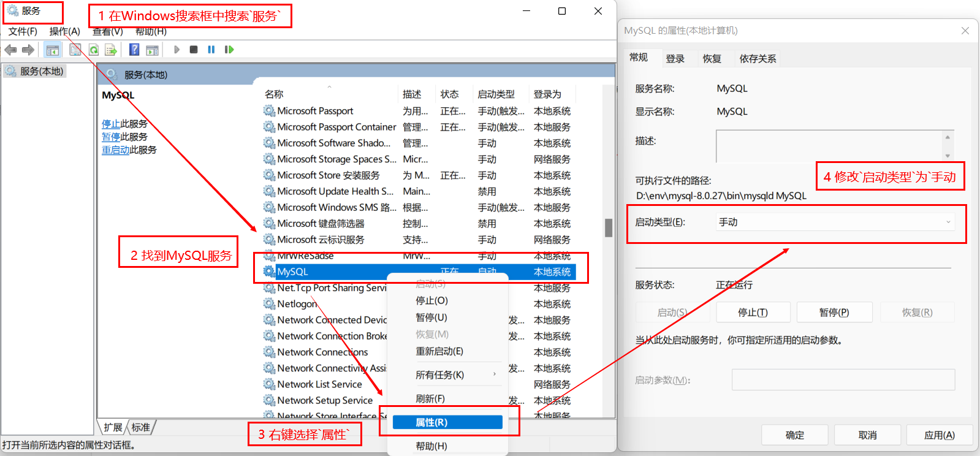Click gear icon of Network List Service
The image size is (980, 456).
tap(269, 384)
